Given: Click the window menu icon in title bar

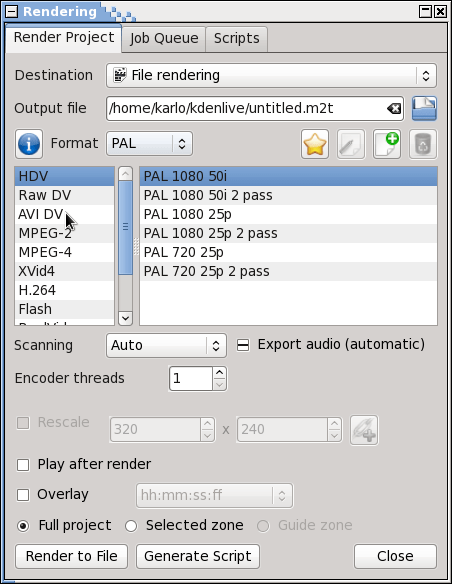Looking at the screenshot, I should point(11,12).
